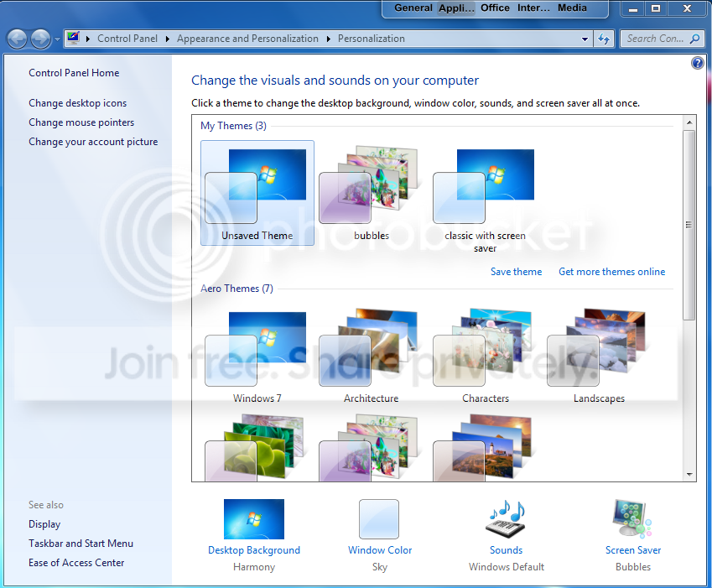Go to the Control Panel breadcrumb
Screen dimensions: 712x588
point(127,39)
